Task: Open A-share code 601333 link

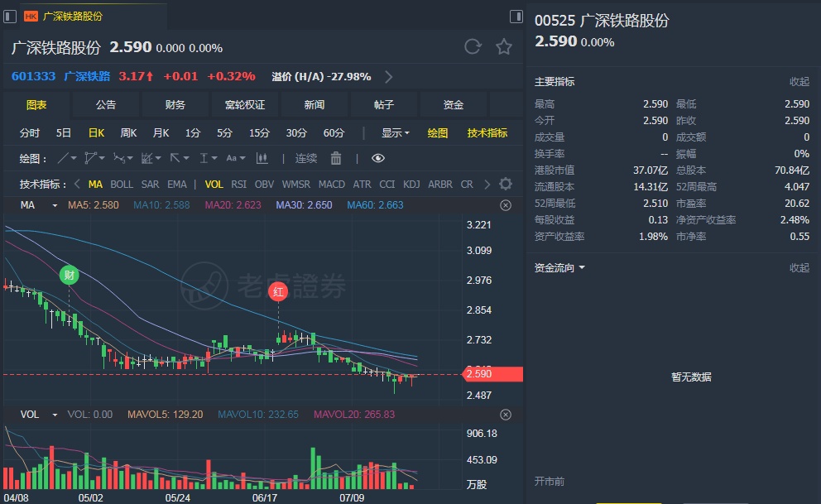Action: click(x=33, y=76)
